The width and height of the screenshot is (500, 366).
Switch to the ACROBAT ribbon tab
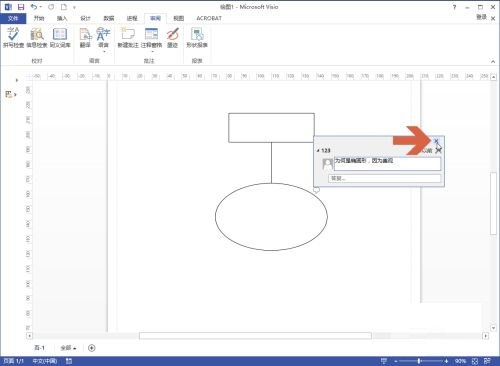click(x=209, y=18)
